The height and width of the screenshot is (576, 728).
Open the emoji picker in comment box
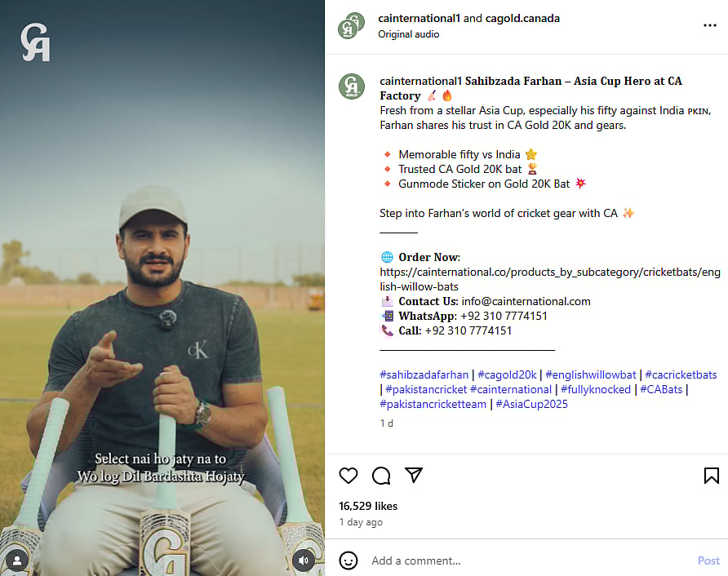tap(348, 560)
